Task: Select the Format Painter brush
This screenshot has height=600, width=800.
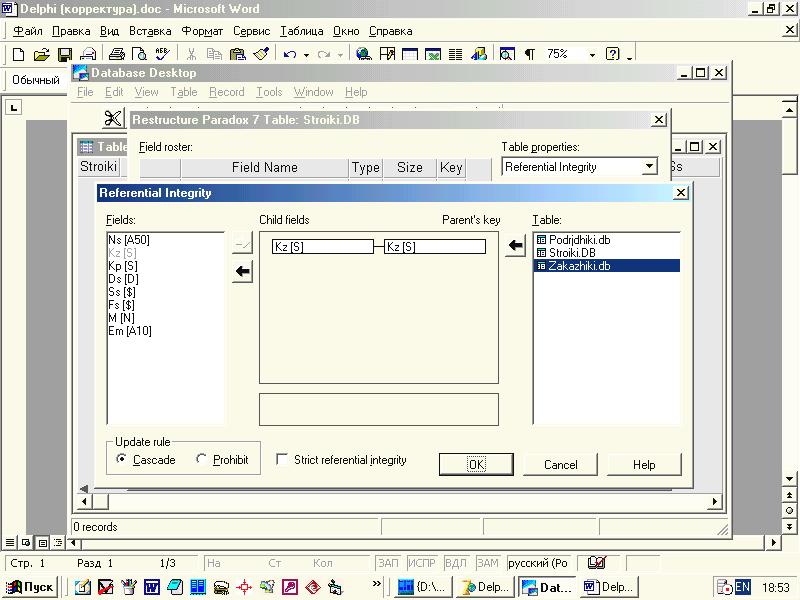Action: coord(261,54)
